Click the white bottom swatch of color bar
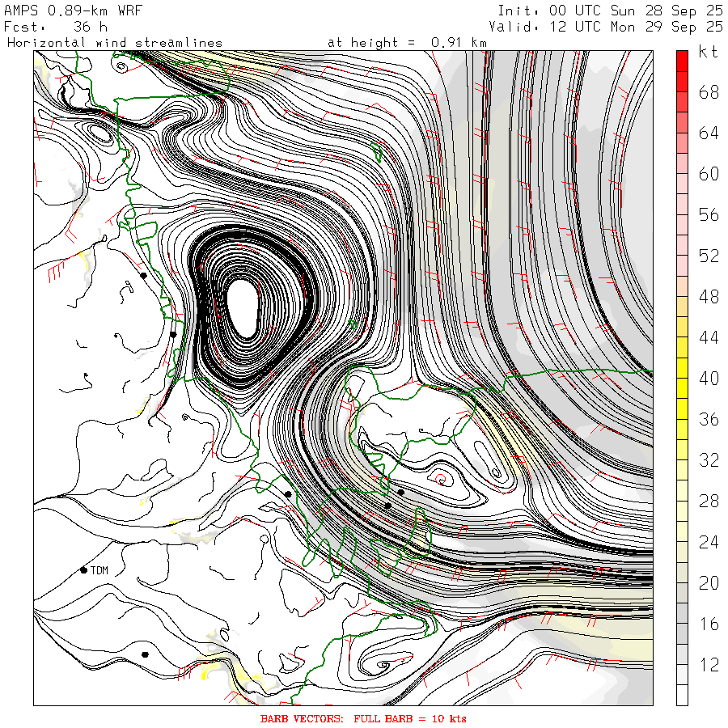This screenshot has width=728, height=728. pyautogui.click(x=683, y=695)
